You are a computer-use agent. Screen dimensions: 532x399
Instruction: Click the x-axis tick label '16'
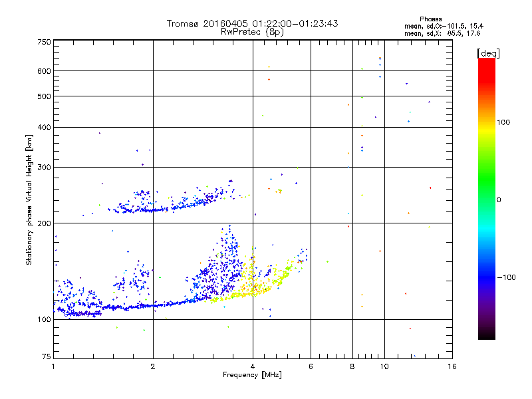(452, 366)
